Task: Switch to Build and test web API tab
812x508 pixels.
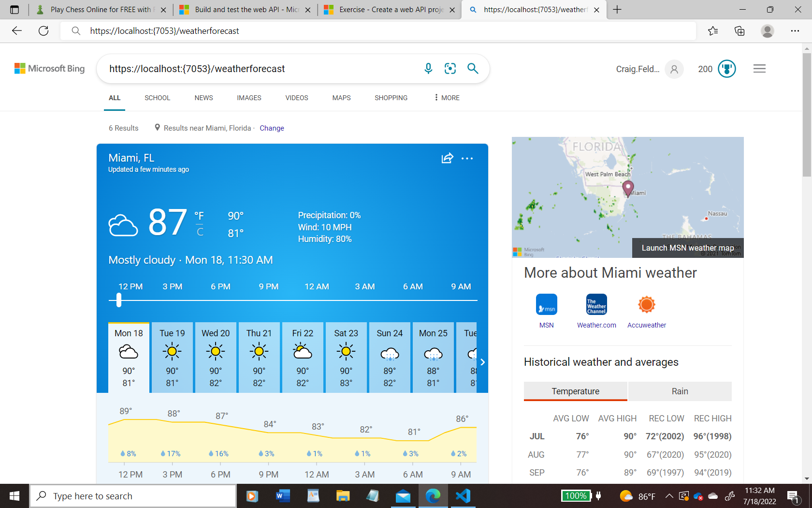Action: pos(246,10)
